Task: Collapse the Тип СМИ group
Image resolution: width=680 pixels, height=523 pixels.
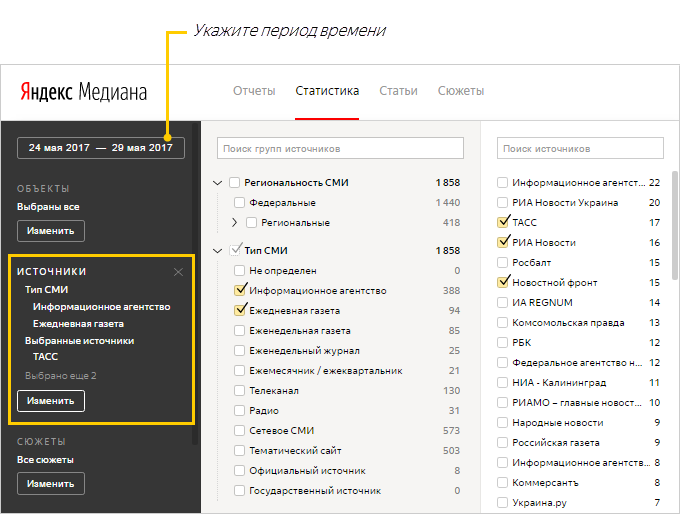Action: tap(218, 251)
